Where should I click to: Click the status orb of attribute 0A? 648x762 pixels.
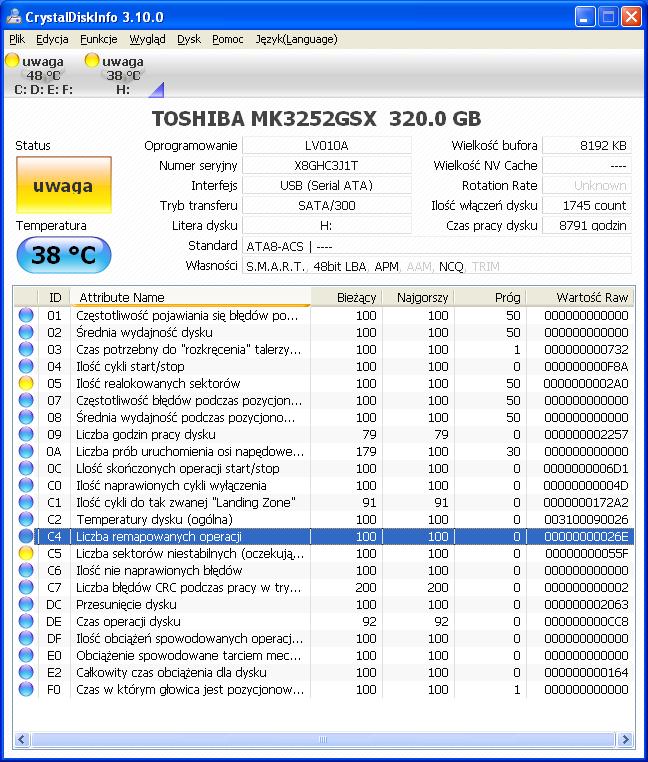tap(26, 451)
